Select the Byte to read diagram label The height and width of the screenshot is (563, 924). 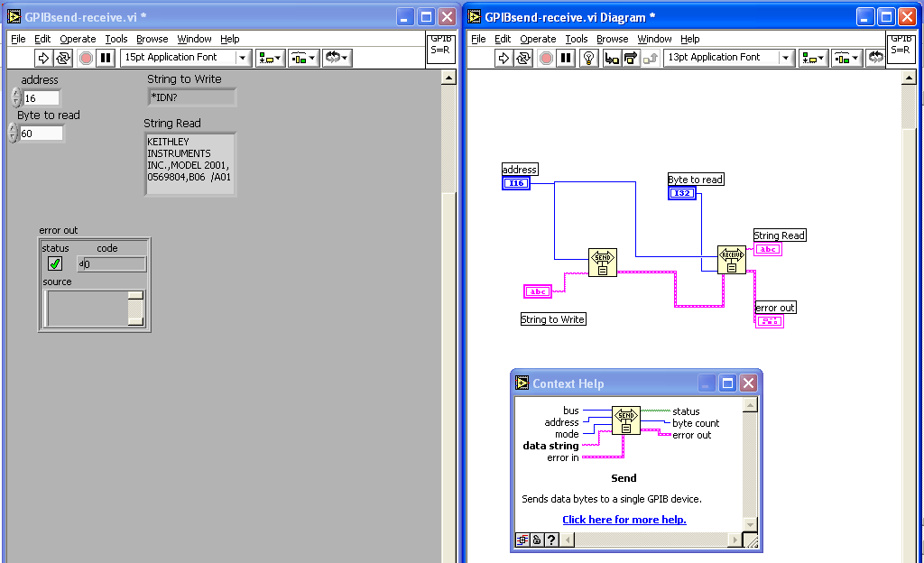tap(696, 180)
